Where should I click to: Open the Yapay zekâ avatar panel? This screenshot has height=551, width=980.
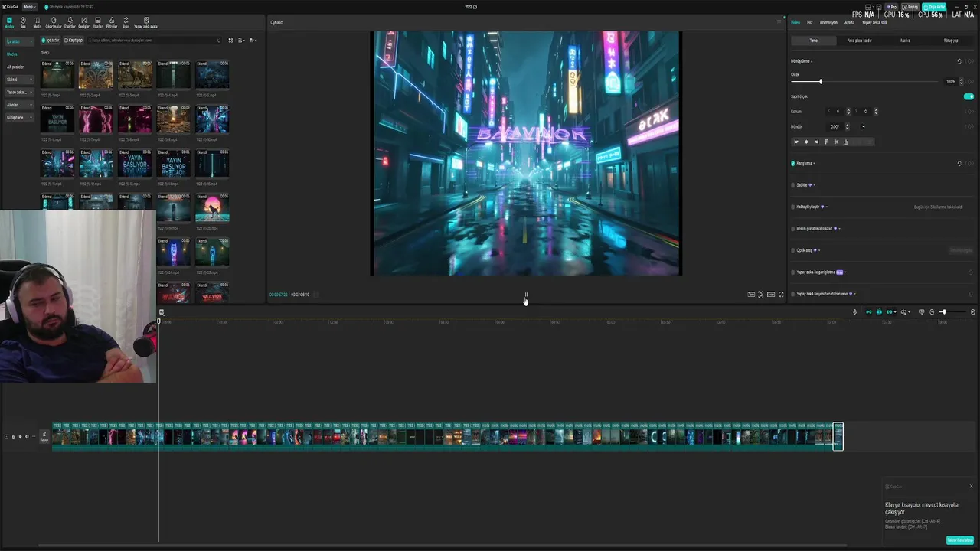coord(146,22)
